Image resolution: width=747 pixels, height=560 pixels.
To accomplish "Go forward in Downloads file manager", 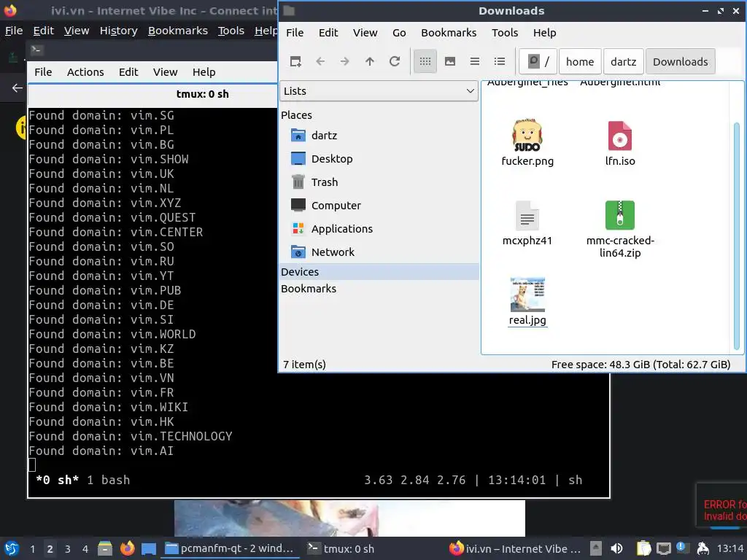I will (x=345, y=61).
